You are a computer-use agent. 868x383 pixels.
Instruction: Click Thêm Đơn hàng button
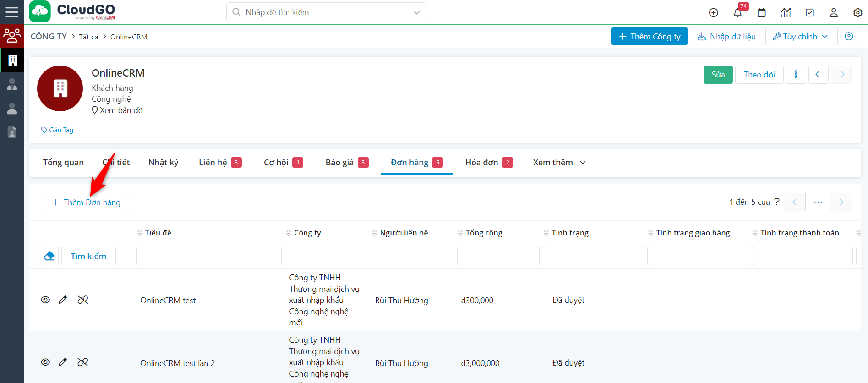[86, 202]
